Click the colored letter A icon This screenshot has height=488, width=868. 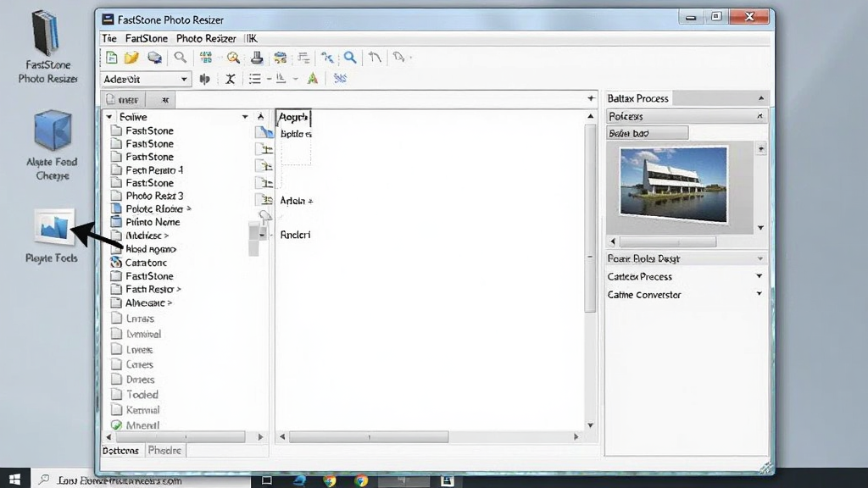(x=313, y=79)
